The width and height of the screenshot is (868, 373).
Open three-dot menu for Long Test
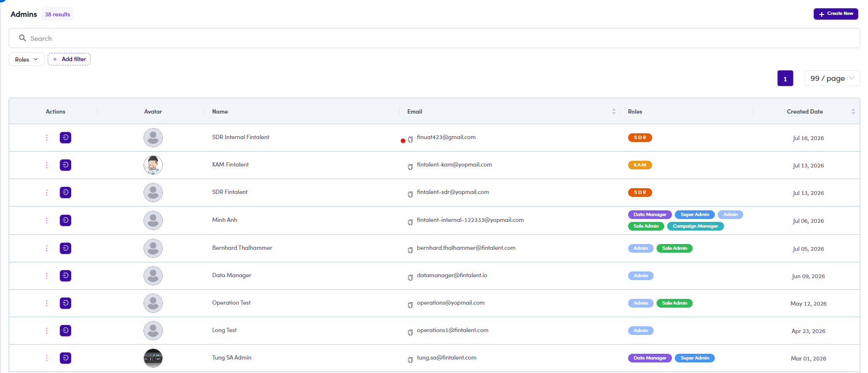pos(47,331)
